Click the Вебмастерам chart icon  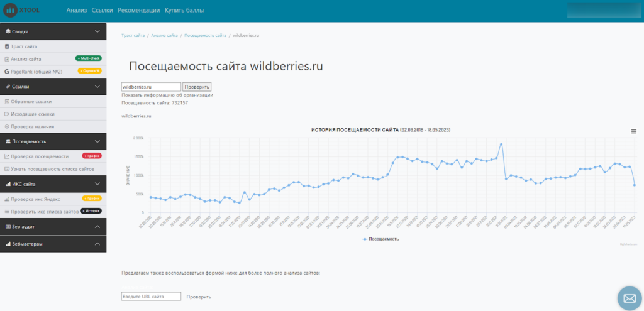[x=8, y=244]
